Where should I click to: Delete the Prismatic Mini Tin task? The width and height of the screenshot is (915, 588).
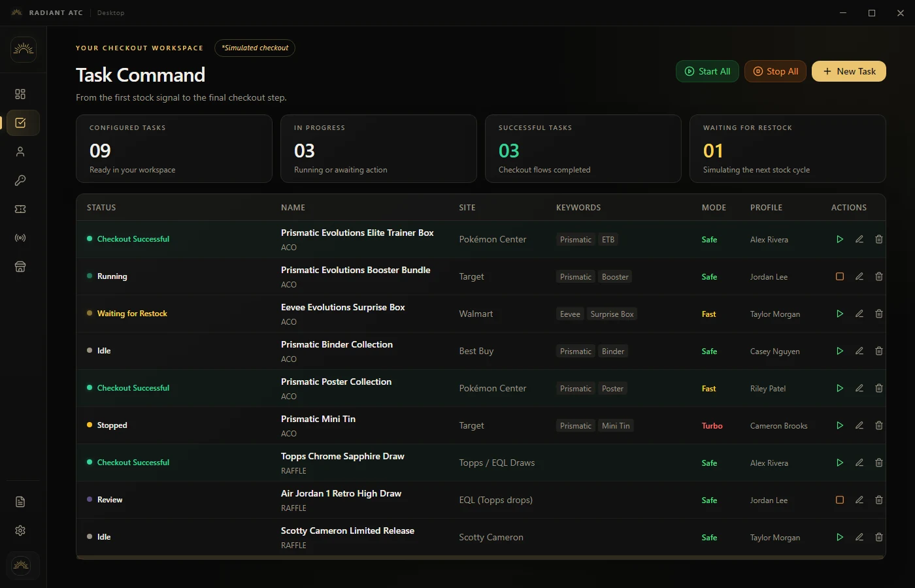click(x=879, y=425)
